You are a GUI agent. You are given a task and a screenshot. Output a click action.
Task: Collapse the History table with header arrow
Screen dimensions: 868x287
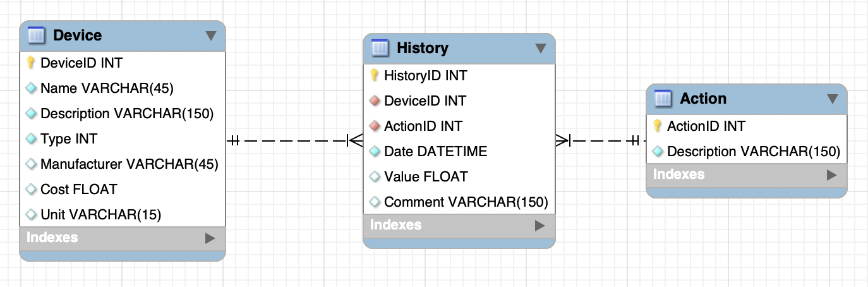[540, 49]
